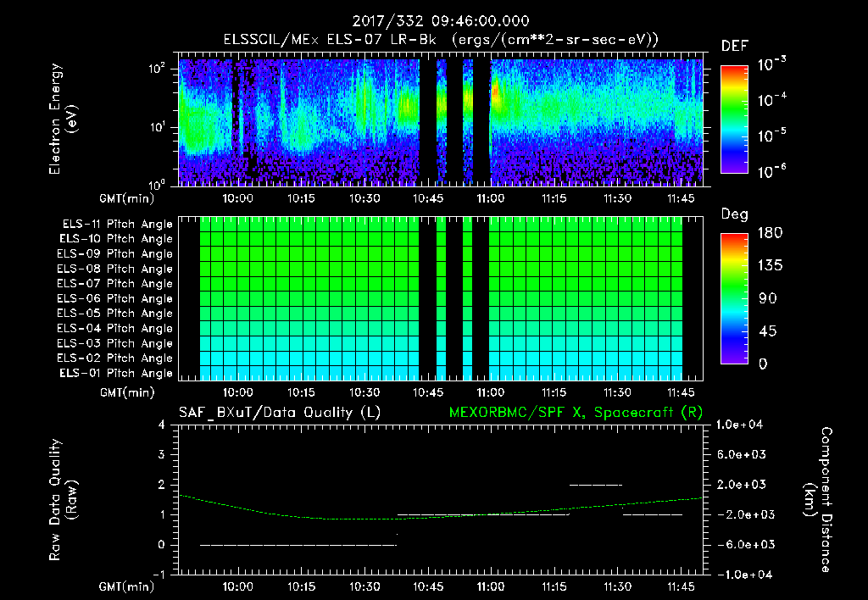
Task: Click the 45 degree color bar label
Action: click(768, 331)
